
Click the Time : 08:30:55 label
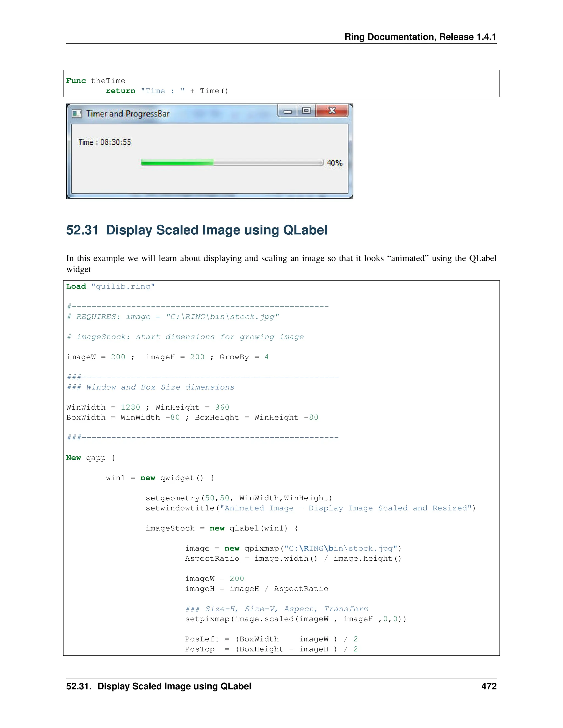coord(104,142)
